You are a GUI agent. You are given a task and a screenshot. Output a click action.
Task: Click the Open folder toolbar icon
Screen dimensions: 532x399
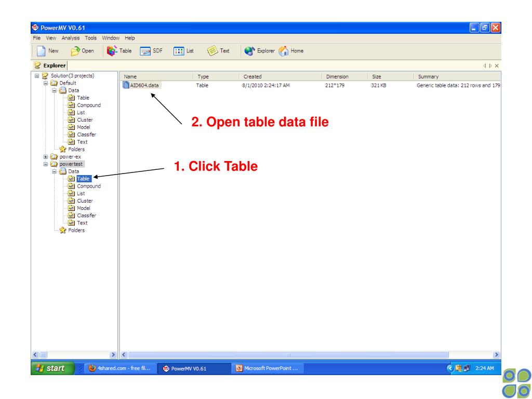75,51
